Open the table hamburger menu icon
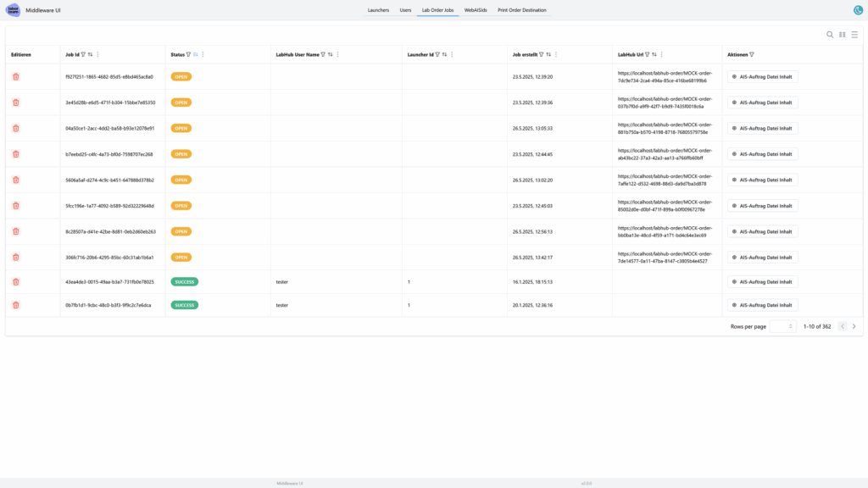Viewport: 868px width, 488px height. pyautogui.click(x=854, y=34)
